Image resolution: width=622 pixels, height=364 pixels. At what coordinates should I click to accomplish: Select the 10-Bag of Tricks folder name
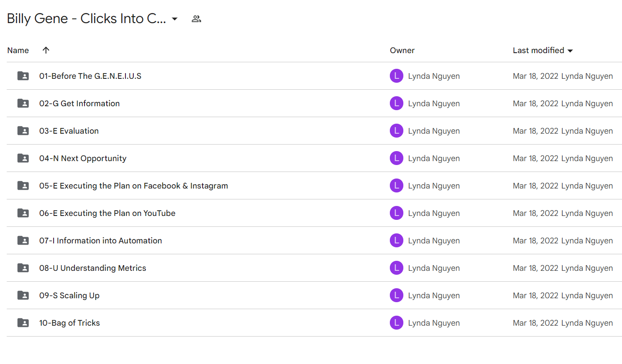(70, 323)
